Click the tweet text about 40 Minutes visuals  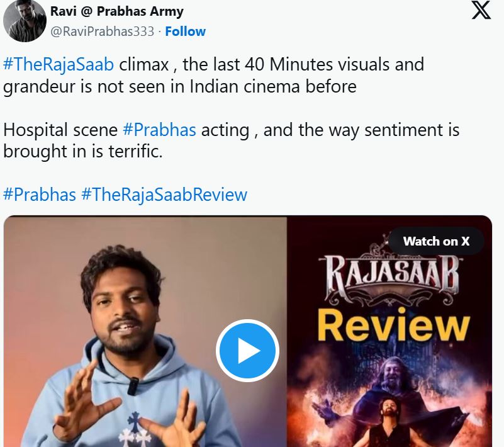[x=213, y=76]
